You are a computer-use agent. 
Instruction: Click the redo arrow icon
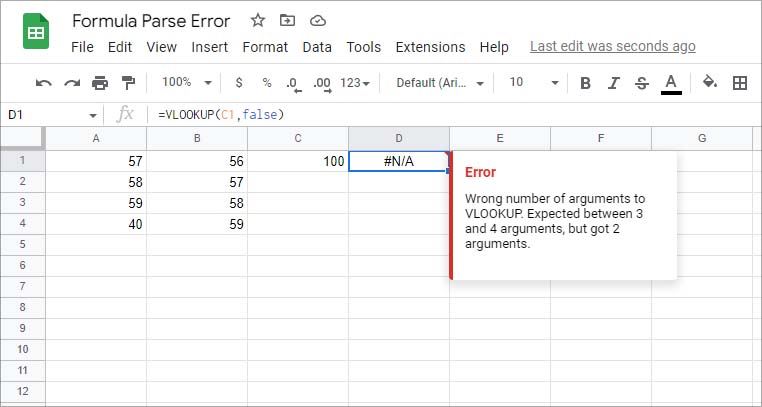[x=72, y=83]
